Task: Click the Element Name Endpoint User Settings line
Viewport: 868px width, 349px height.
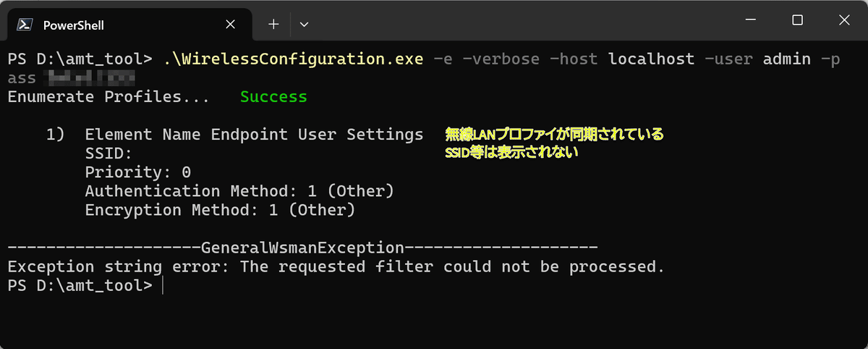Action: coord(254,135)
